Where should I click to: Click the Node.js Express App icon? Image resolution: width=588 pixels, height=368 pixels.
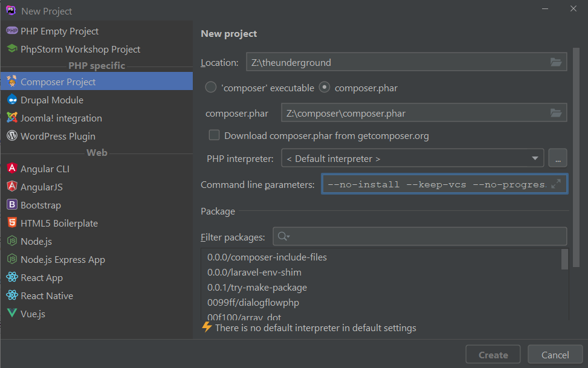pyautogui.click(x=12, y=259)
